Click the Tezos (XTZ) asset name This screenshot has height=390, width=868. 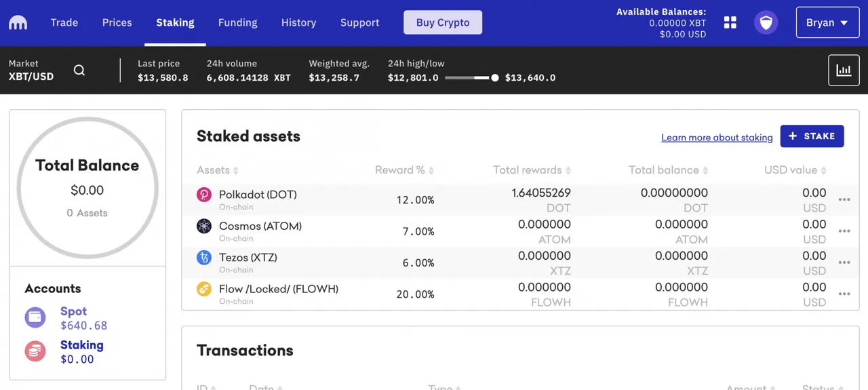248,257
